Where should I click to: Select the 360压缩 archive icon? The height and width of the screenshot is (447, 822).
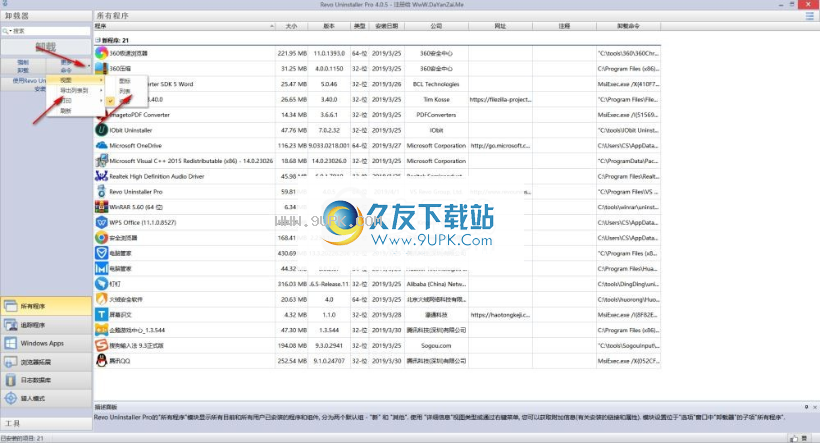[101, 68]
